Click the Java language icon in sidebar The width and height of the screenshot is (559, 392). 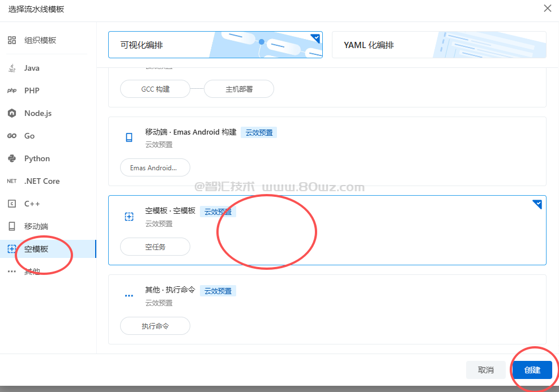(12, 68)
